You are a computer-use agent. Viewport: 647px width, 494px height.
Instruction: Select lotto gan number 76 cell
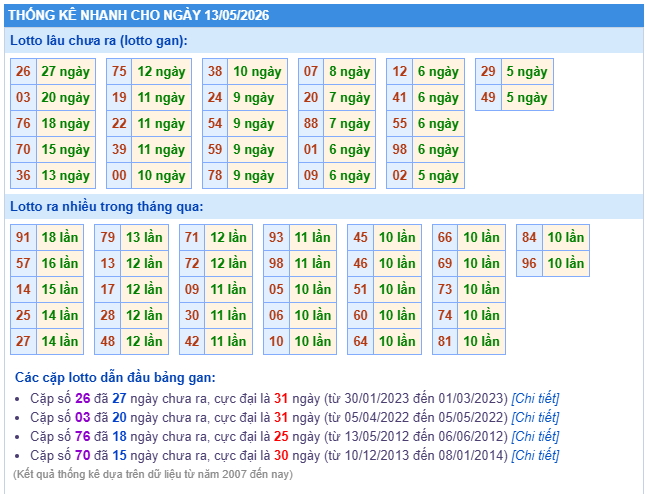23,123
